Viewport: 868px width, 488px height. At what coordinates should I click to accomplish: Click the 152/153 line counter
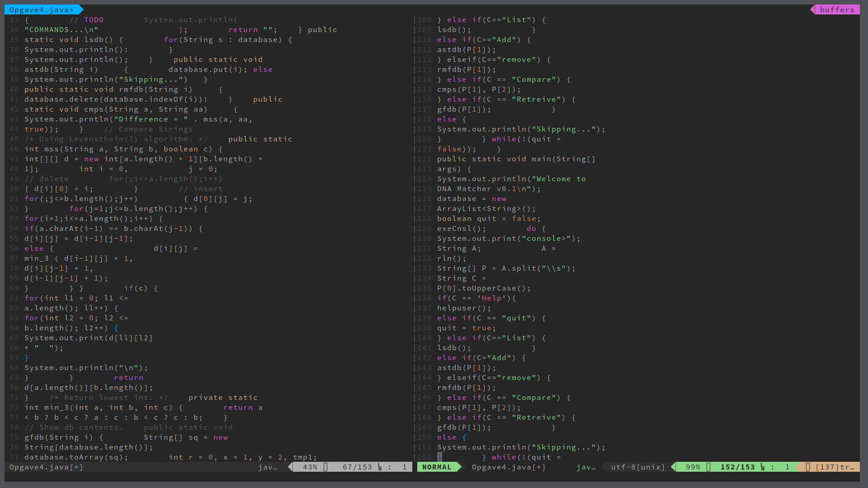point(737,467)
